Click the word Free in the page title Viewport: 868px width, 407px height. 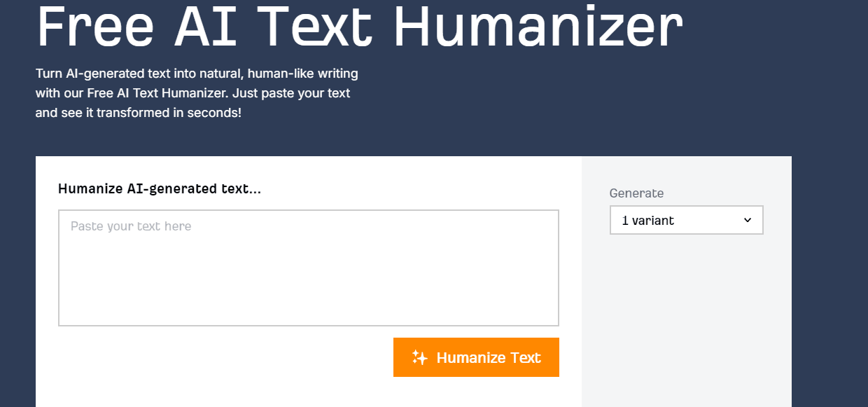tap(95, 27)
